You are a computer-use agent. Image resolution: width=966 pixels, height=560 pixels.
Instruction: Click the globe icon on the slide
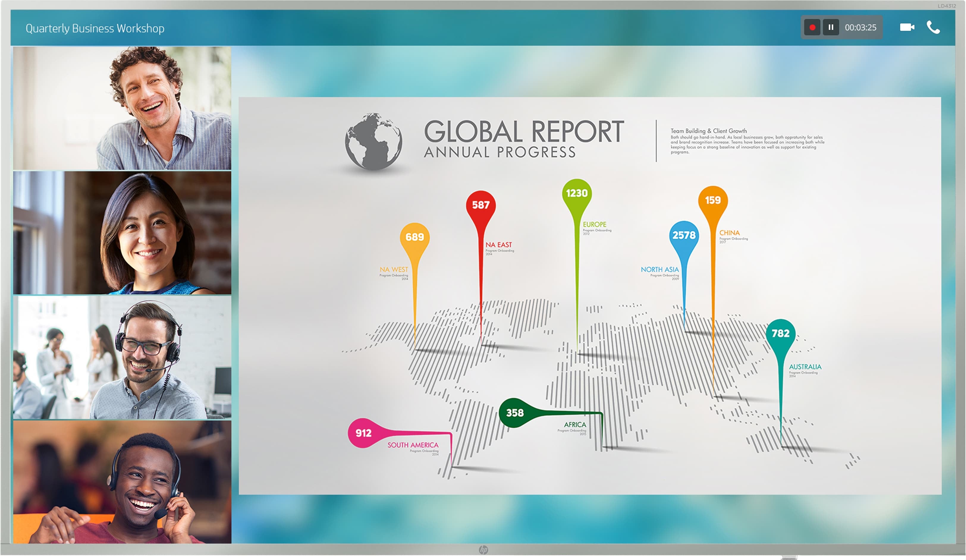tap(373, 141)
